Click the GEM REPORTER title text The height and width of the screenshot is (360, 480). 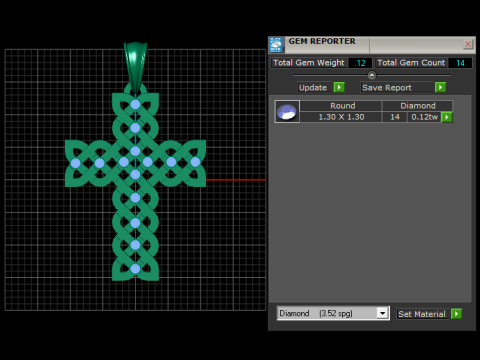point(322,41)
